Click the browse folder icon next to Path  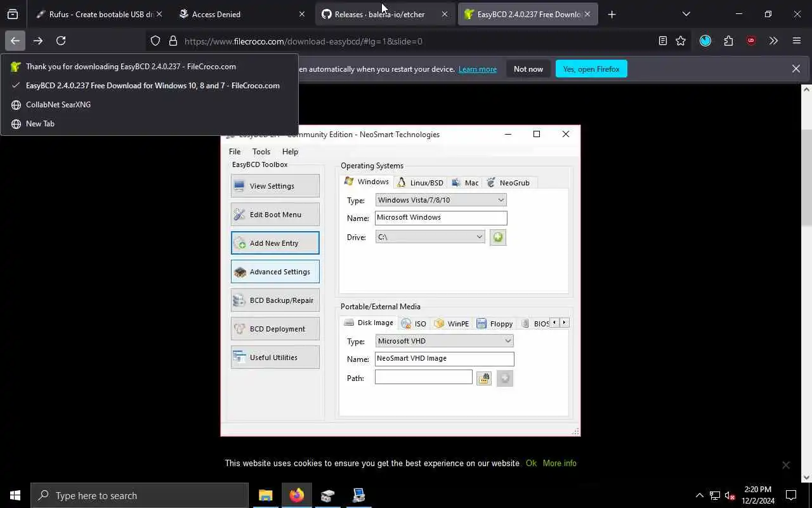click(484, 378)
